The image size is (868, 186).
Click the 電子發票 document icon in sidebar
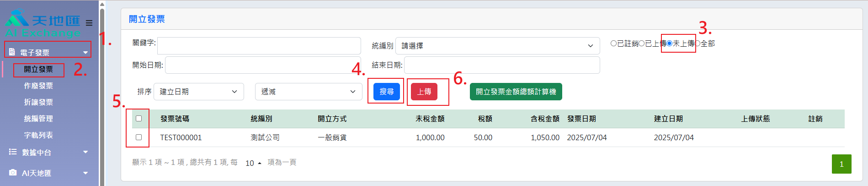12,52
